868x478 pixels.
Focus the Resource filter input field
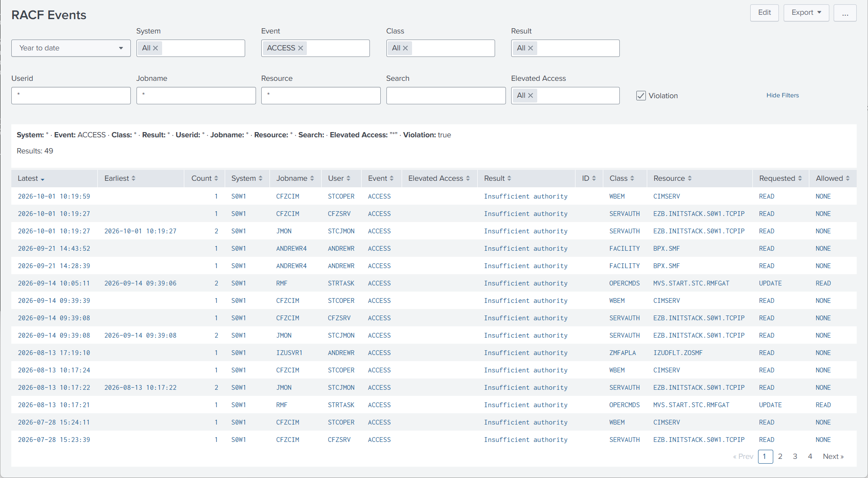click(321, 96)
